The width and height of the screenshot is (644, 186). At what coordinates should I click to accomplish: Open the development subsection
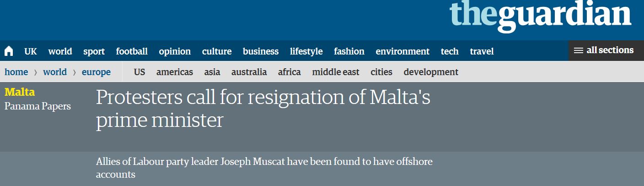[431, 72]
